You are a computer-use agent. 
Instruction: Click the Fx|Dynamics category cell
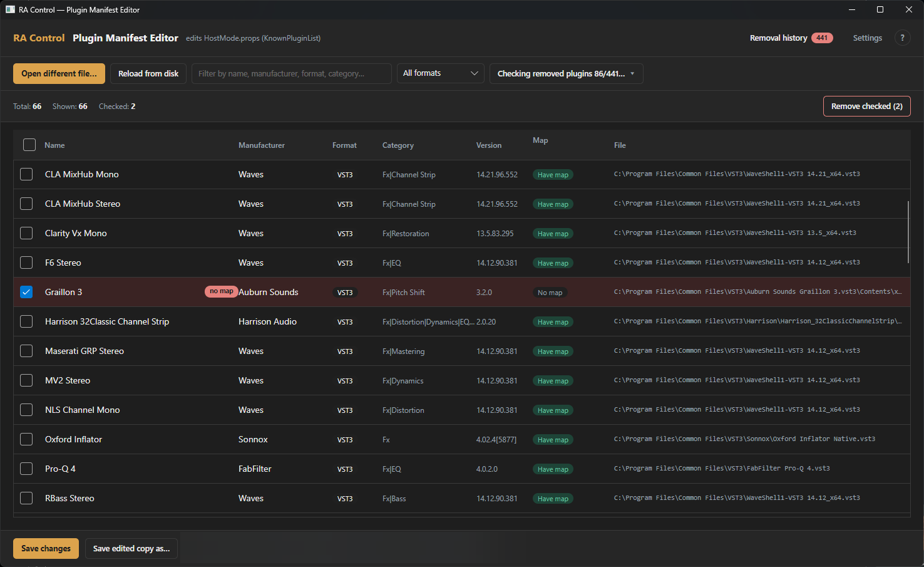403,381
